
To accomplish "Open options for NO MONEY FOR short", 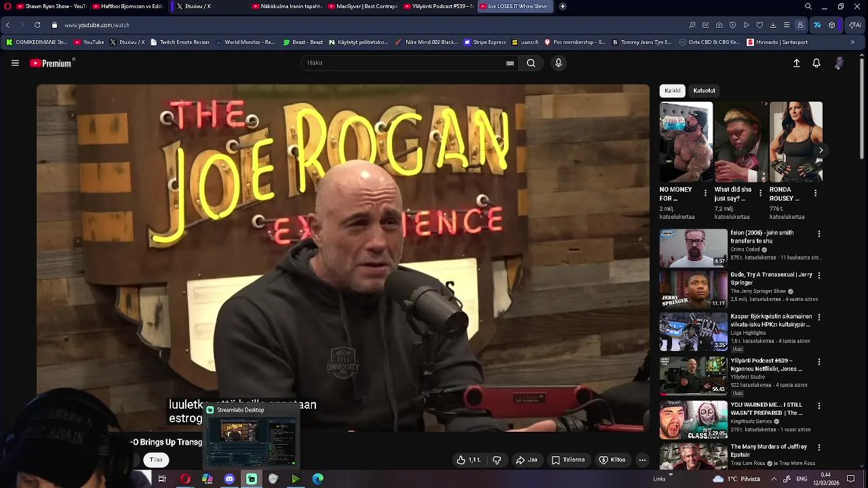I will pyautogui.click(x=705, y=194).
